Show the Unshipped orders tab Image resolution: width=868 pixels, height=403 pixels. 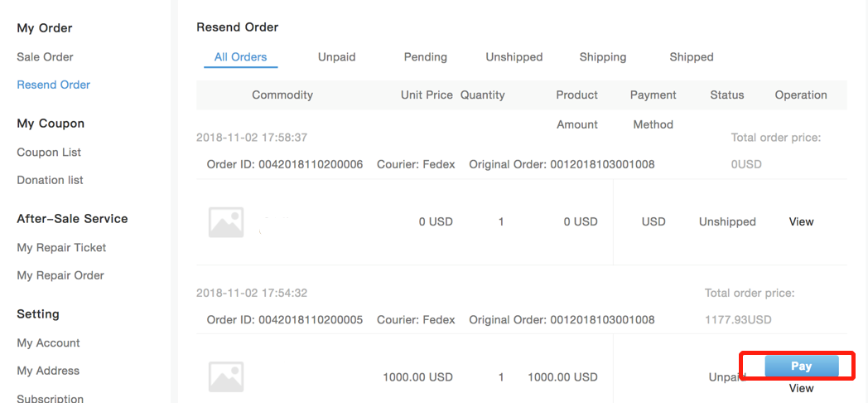(x=514, y=57)
